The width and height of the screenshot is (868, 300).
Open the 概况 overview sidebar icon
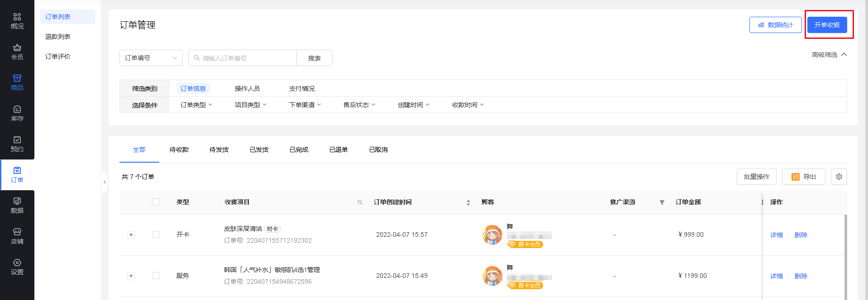[17, 21]
